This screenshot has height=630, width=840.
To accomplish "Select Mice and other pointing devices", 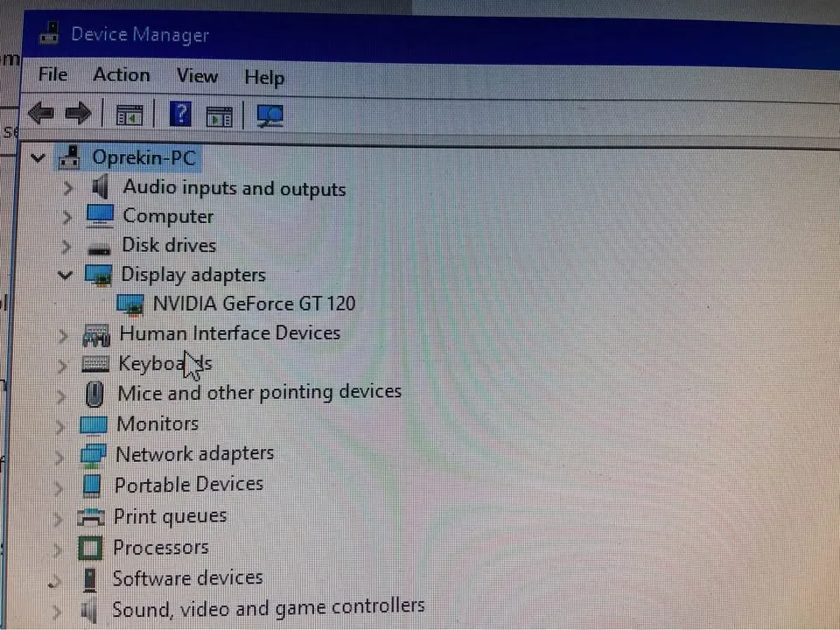I will pyautogui.click(x=259, y=392).
